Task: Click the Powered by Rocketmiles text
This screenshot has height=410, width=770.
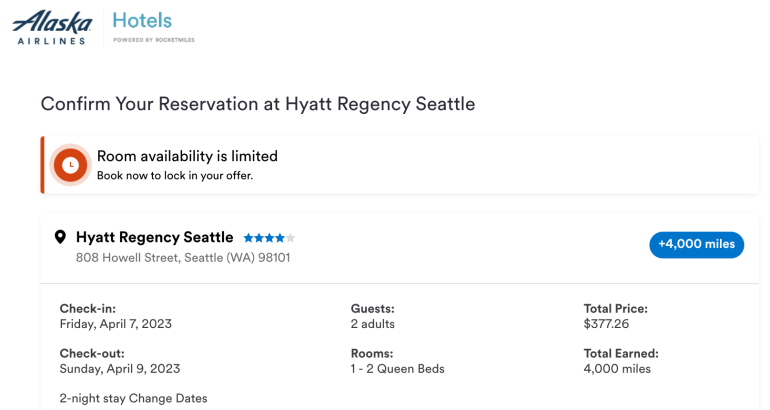Action: click(154, 40)
